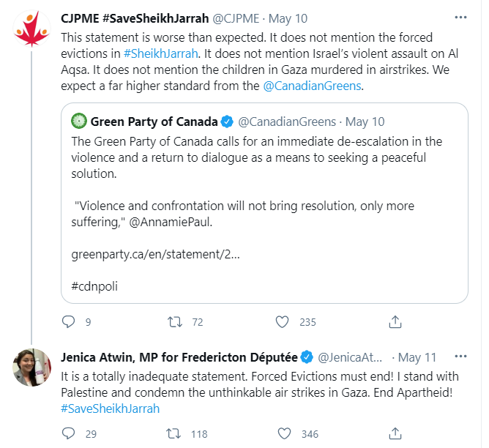The height and width of the screenshot is (448, 489).
Task: Open the #SaveSheikhJarrah hashtag in the reply
Action: click(x=110, y=408)
